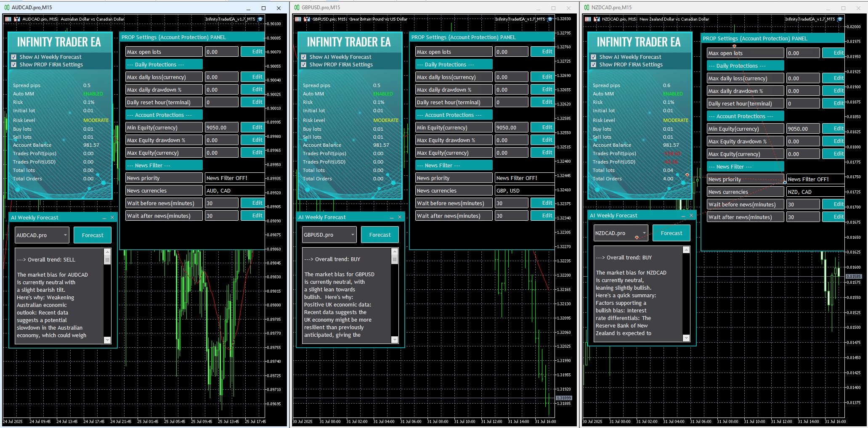Expand the GBPUSD.pro symbol dropdown
Image resolution: width=868 pixels, height=428 pixels.
coord(353,235)
